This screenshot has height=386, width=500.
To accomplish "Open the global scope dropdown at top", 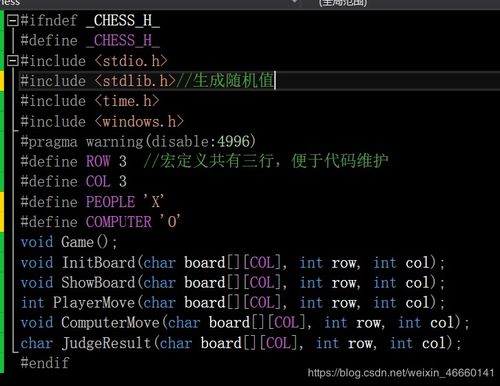I will point(343,3).
